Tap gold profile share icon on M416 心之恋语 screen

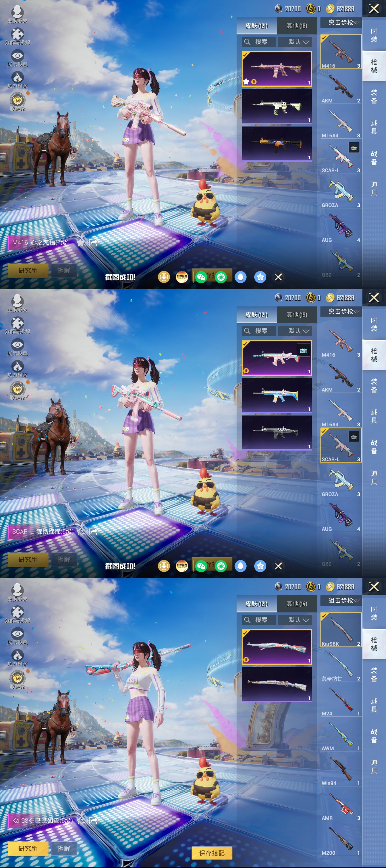[164, 277]
